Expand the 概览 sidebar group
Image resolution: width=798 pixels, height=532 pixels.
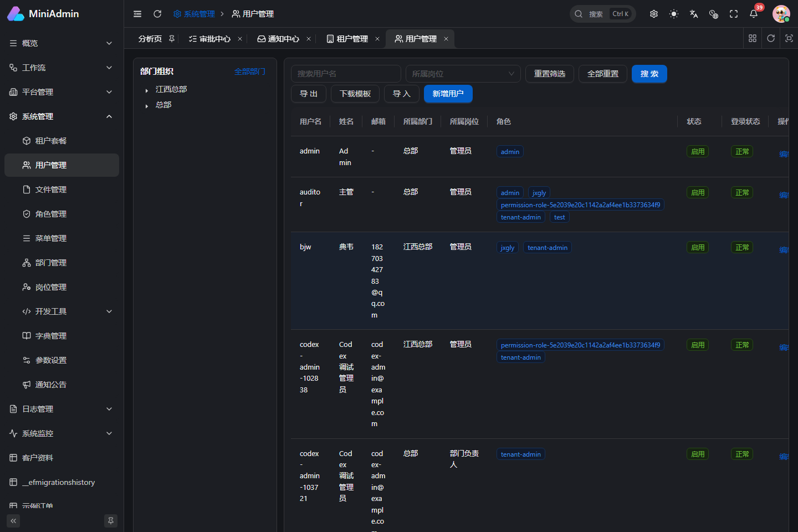pos(62,43)
